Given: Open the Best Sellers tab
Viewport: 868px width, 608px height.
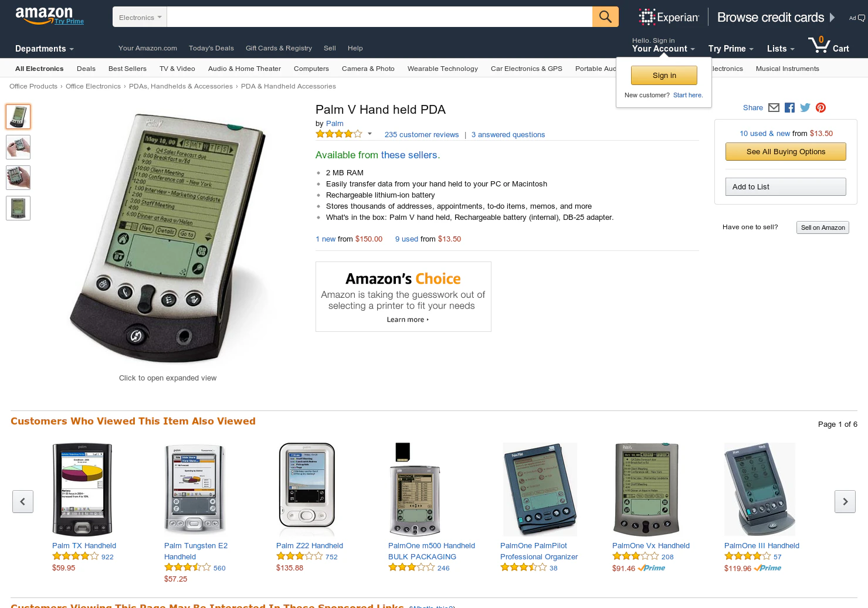Looking at the screenshot, I should click(127, 69).
